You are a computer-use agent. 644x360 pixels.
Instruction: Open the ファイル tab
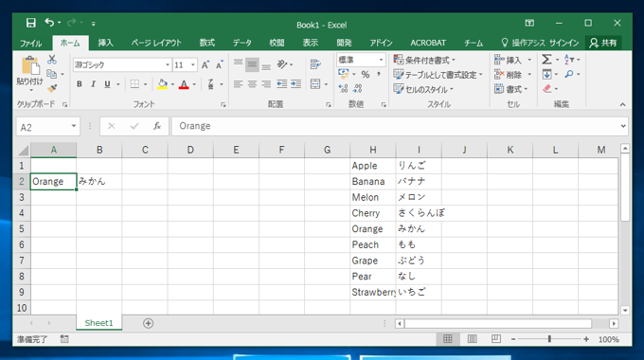pos(31,43)
